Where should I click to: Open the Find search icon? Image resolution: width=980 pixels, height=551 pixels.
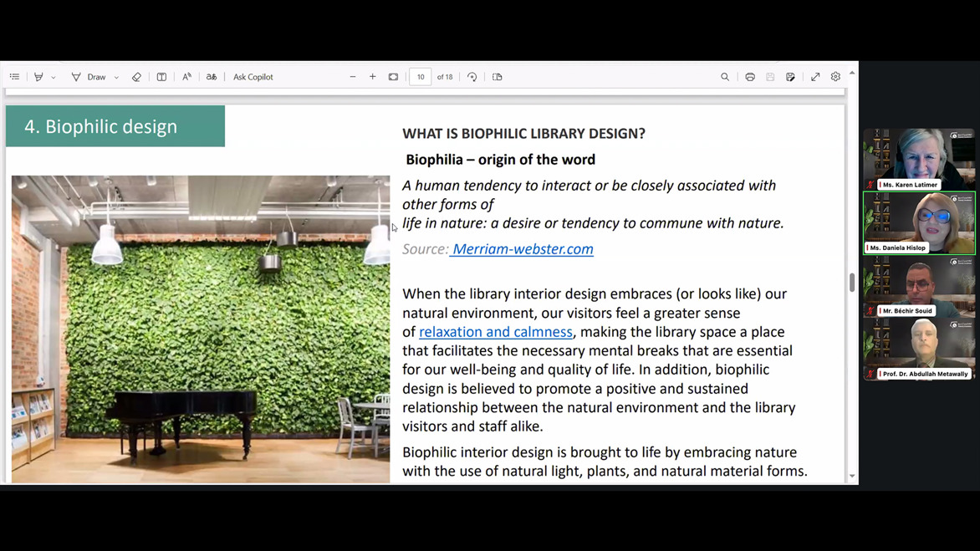(725, 77)
